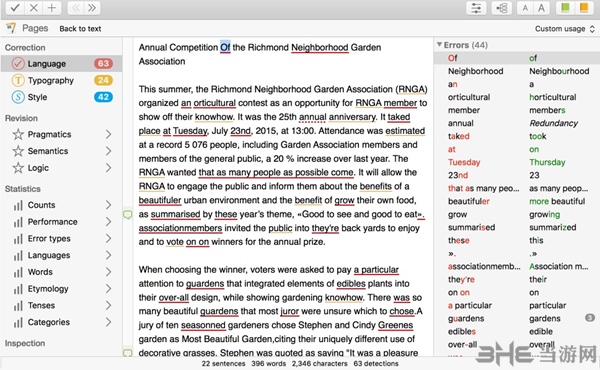This screenshot has width=600, height=370.
Task: Select the Typography correction category
Action: [x=61, y=80]
